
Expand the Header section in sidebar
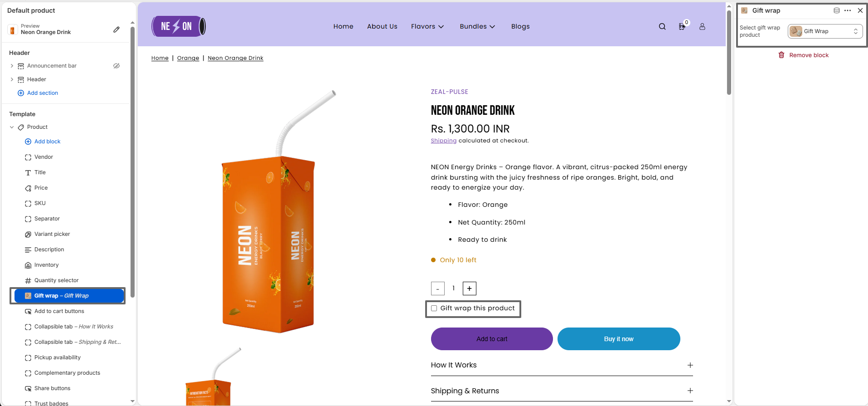[x=12, y=79]
